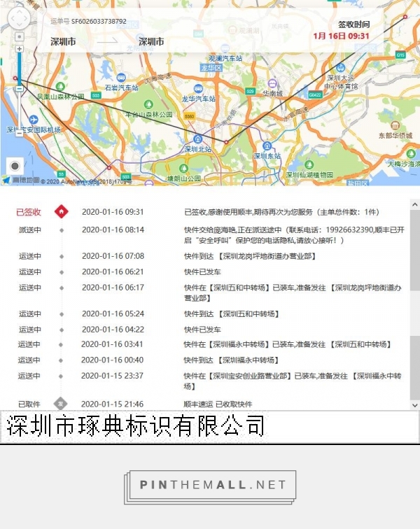The image size is (420, 529).
Task: Click timestamp 2020-01-16 05:24
Action: 113,313
